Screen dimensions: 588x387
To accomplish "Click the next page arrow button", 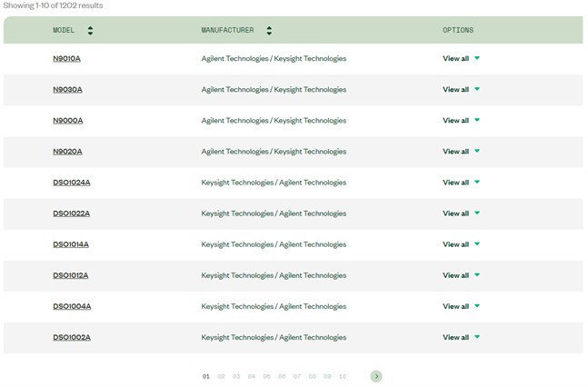I will click(x=376, y=376).
